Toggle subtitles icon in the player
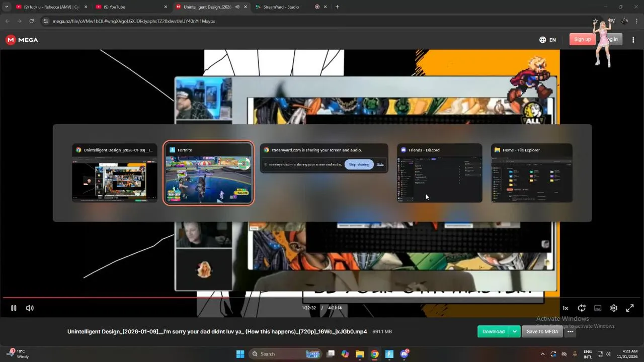The height and width of the screenshot is (362, 644). pyautogui.click(x=598, y=308)
